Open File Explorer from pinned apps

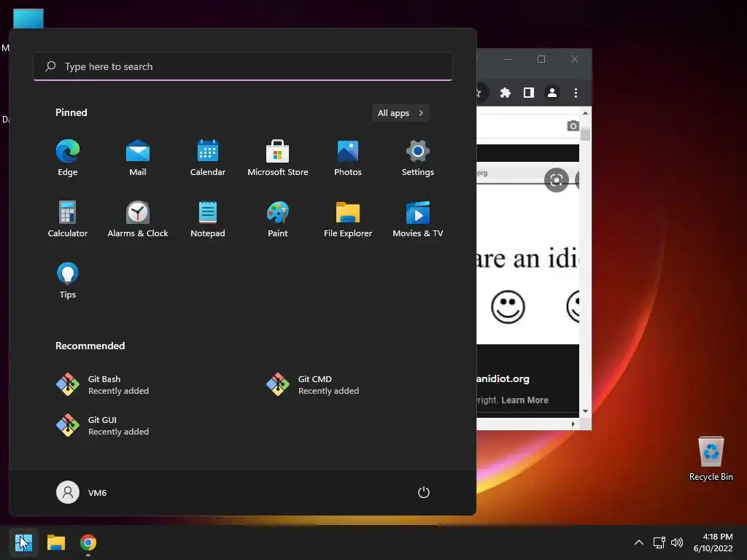coord(348,219)
